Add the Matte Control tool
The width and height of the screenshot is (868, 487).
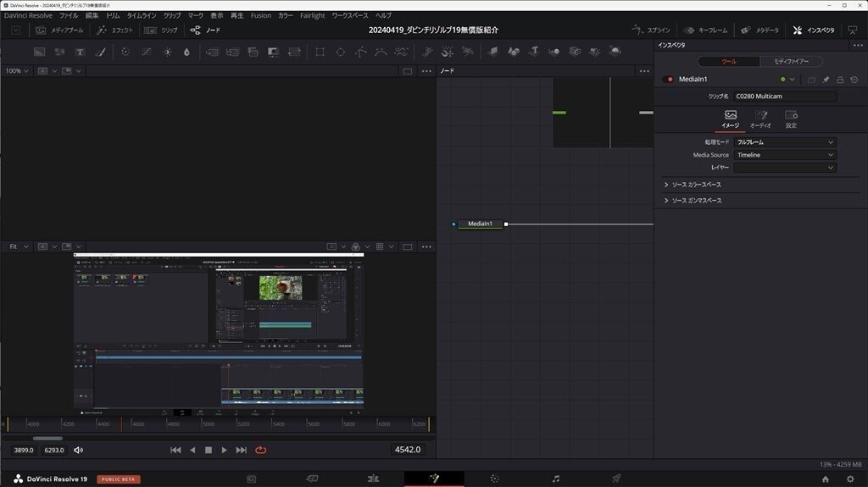pyautogui.click(x=253, y=52)
